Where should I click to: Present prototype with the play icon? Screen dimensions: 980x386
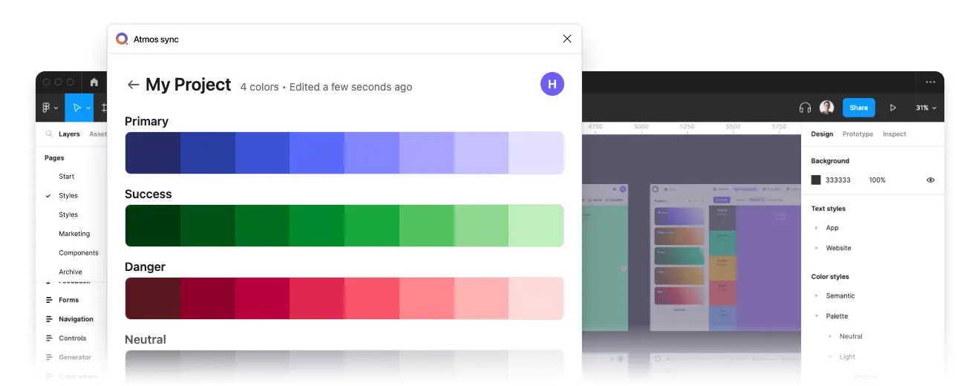(892, 108)
